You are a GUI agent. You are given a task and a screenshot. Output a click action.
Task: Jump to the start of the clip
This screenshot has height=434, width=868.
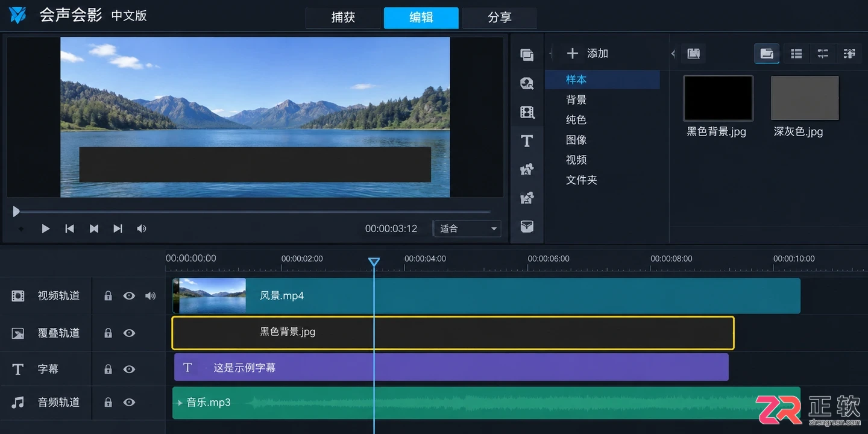(x=69, y=228)
